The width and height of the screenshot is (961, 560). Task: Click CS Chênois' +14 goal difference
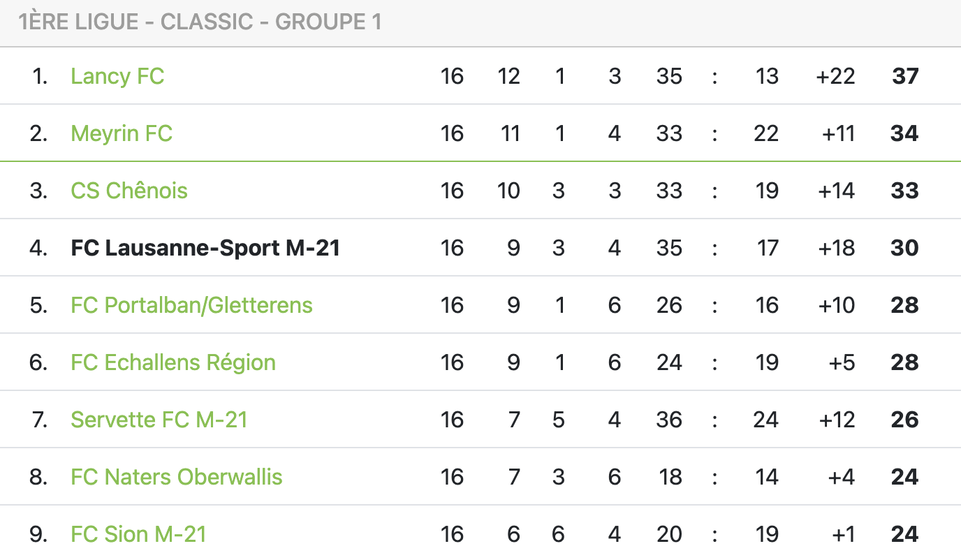pyautogui.click(x=835, y=191)
